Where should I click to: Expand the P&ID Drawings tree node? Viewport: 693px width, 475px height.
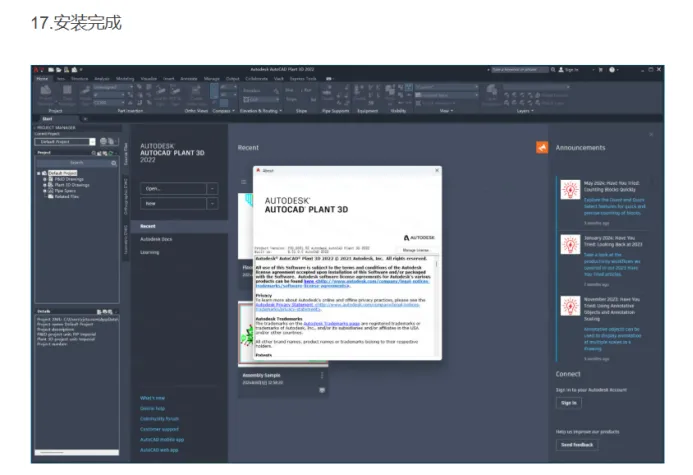(x=45, y=179)
